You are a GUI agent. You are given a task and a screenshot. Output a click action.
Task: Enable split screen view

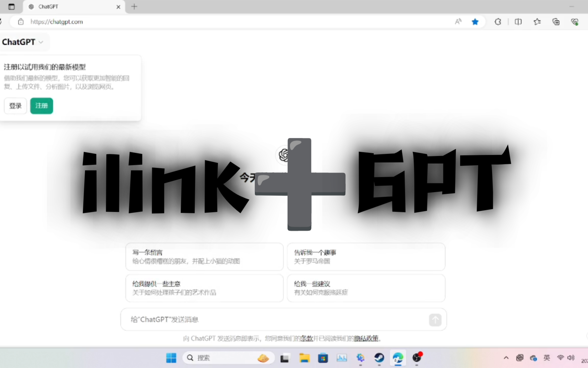point(518,22)
